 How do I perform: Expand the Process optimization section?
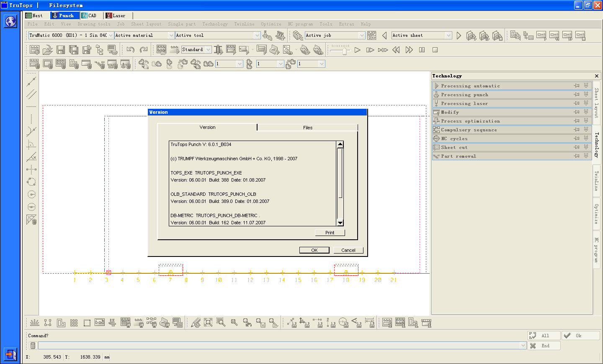[x=586, y=120]
